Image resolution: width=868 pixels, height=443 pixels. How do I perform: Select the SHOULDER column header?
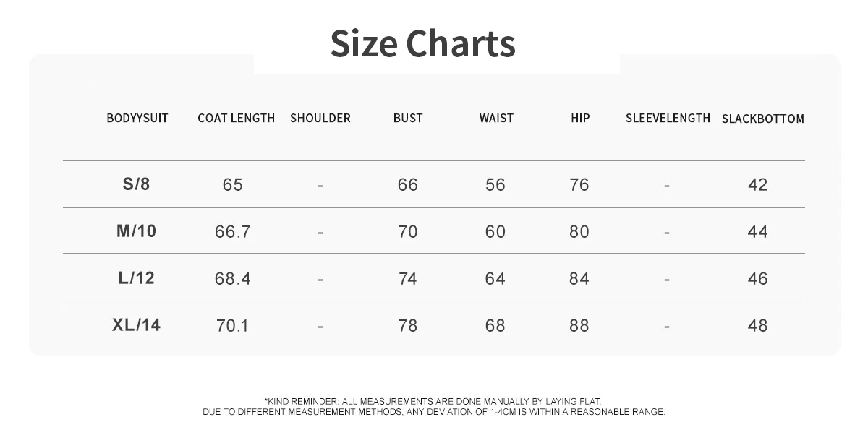coord(320,118)
